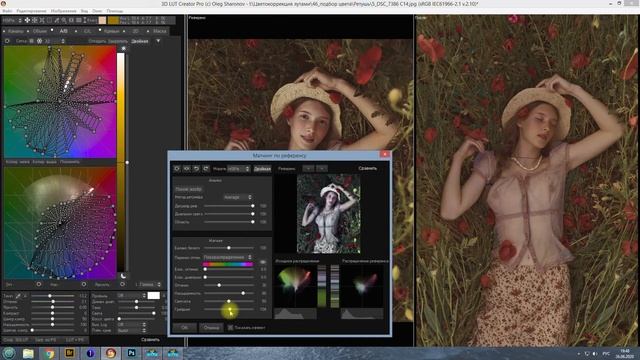640x360 pixels.
Task: Switch to the Маска tab
Action: click(160, 31)
